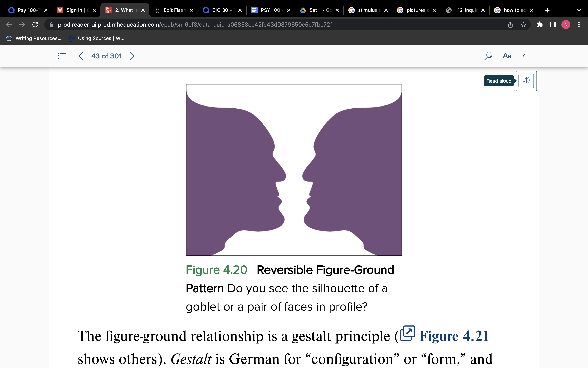Start Read aloud speaker button
Screen dimensions: 588x368
click(x=526, y=81)
